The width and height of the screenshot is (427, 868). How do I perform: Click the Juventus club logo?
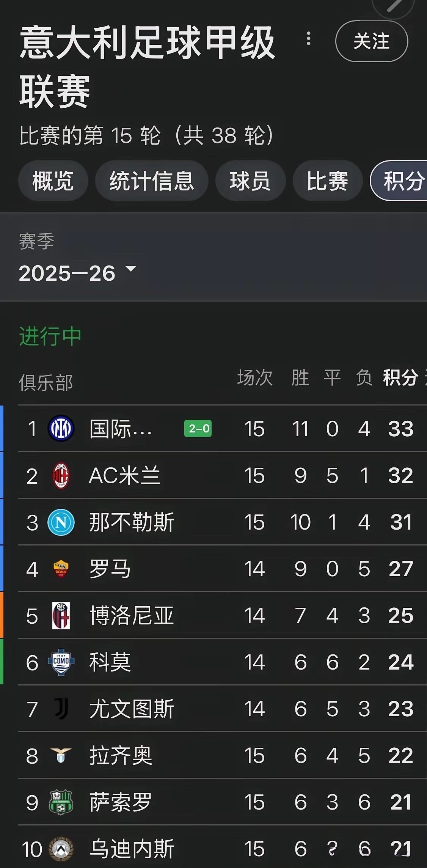point(61,709)
